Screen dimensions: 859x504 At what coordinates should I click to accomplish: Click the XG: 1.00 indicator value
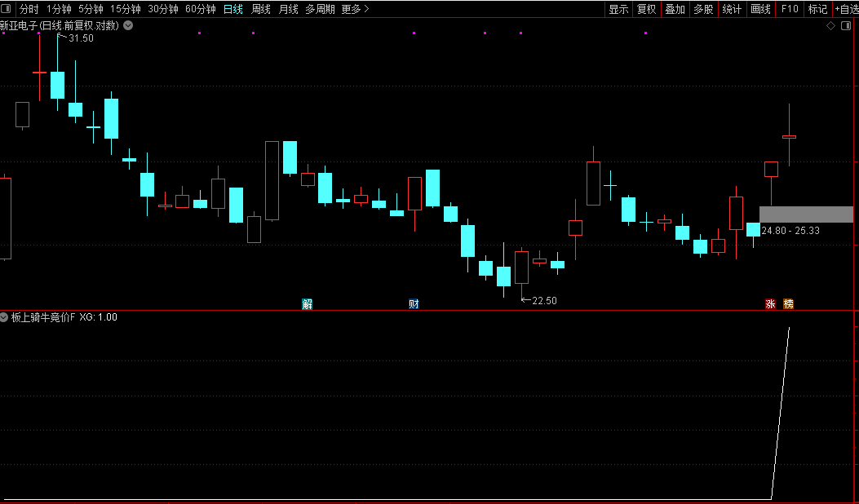(98, 316)
